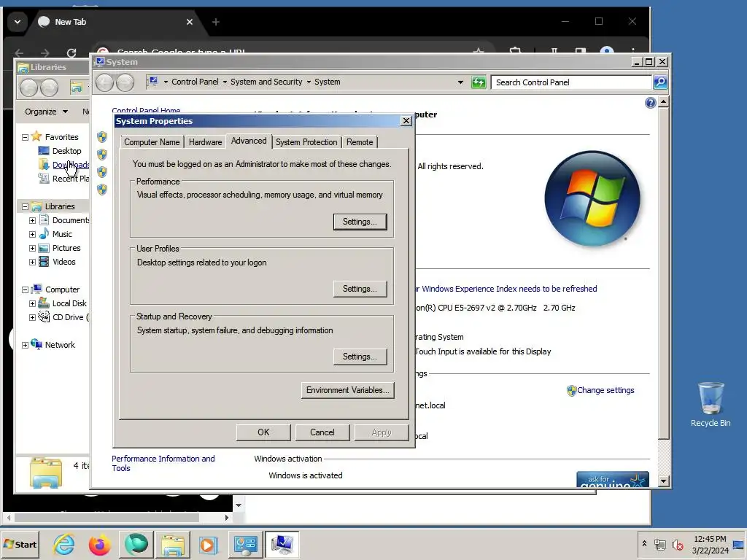
Task: Open the Control Panel taskbar icon
Action: (245, 544)
